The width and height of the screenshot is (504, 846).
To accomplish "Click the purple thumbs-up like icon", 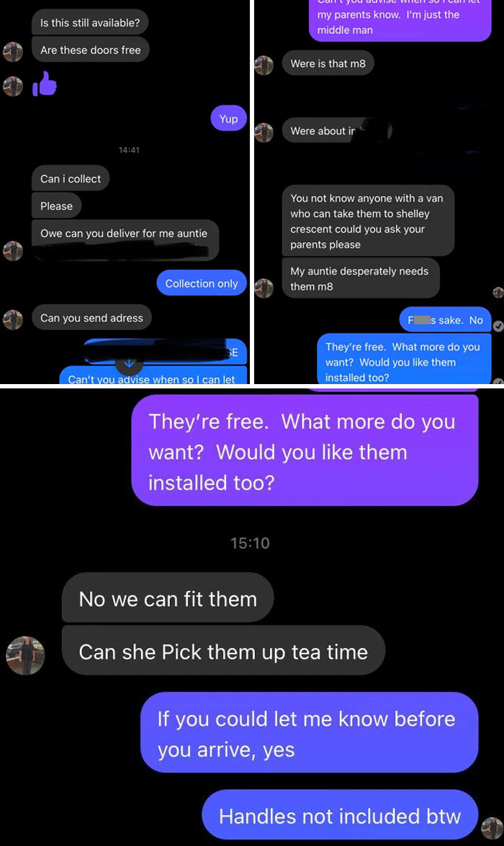I will [x=45, y=84].
